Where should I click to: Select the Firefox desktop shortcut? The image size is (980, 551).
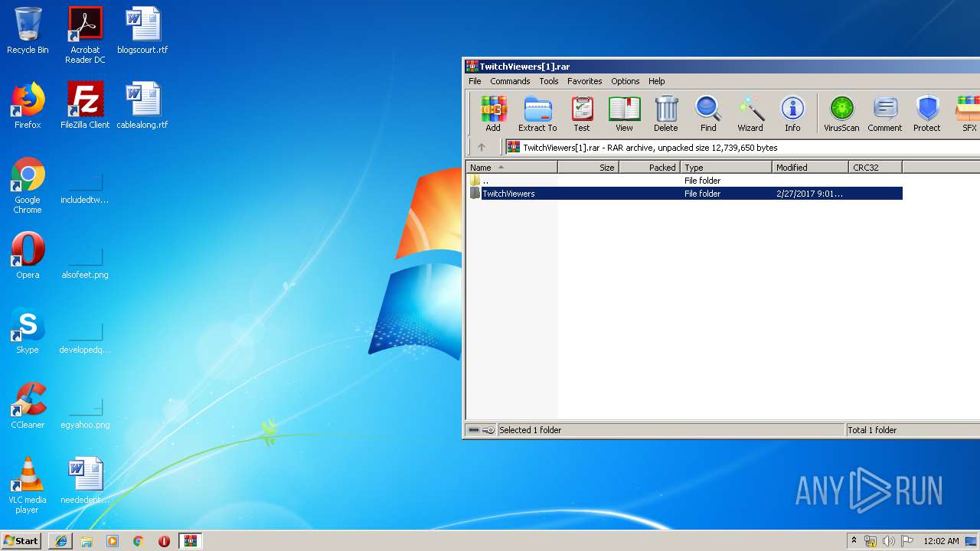click(28, 106)
